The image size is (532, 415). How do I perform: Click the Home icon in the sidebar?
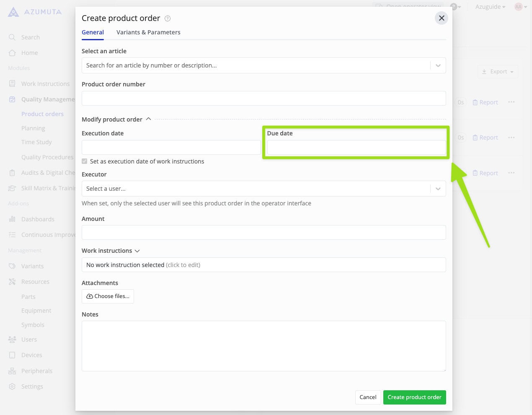tap(13, 52)
